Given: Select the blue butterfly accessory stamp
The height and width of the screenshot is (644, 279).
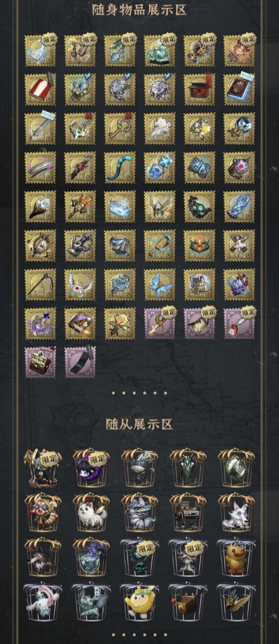Looking at the screenshot, I should pyautogui.click(x=160, y=284).
